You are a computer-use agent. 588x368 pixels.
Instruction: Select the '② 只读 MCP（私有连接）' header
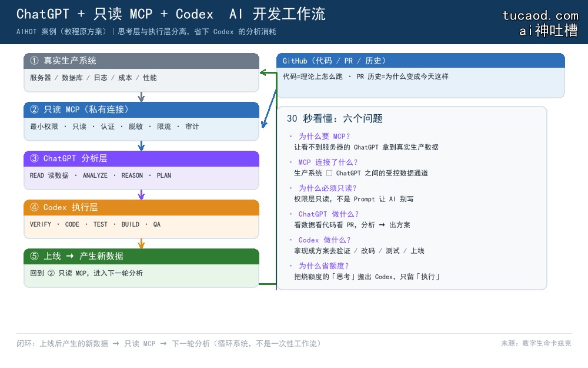point(141,110)
